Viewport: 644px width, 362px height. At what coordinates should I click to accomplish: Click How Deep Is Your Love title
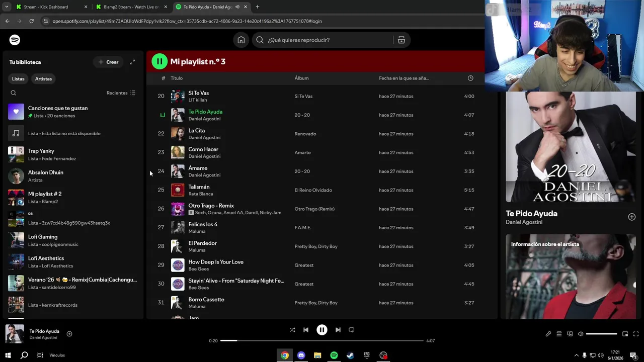(216, 262)
